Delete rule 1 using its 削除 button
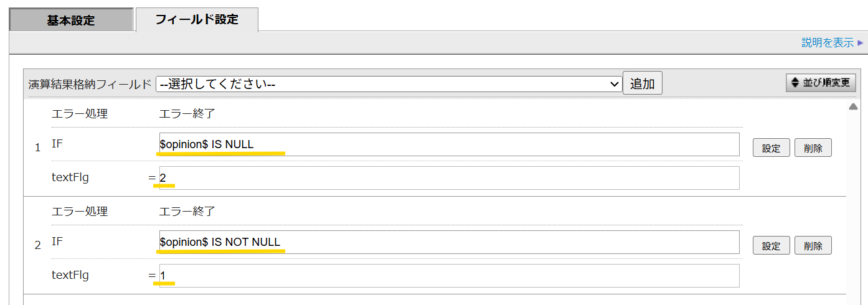This screenshot has height=305, width=868. coord(813,148)
